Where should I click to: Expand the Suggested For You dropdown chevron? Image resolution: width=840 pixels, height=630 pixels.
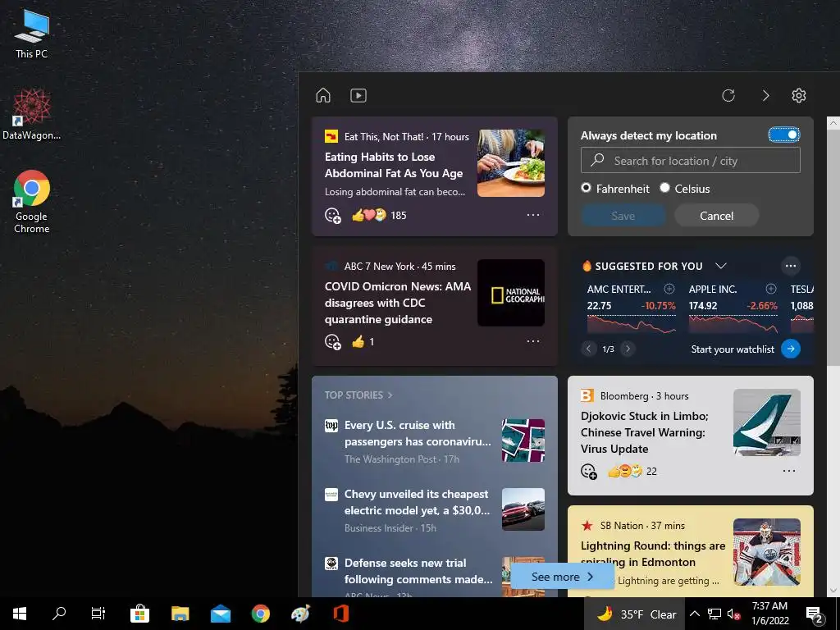click(721, 266)
